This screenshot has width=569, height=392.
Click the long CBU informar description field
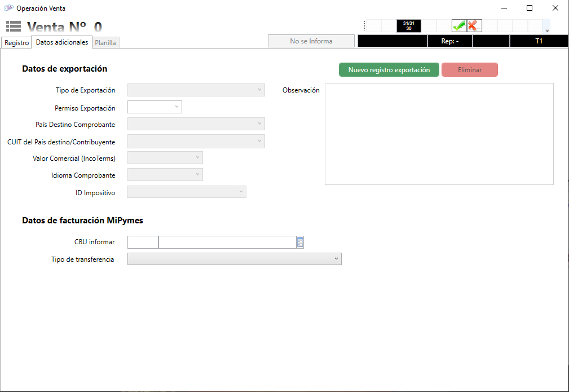tap(227, 242)
